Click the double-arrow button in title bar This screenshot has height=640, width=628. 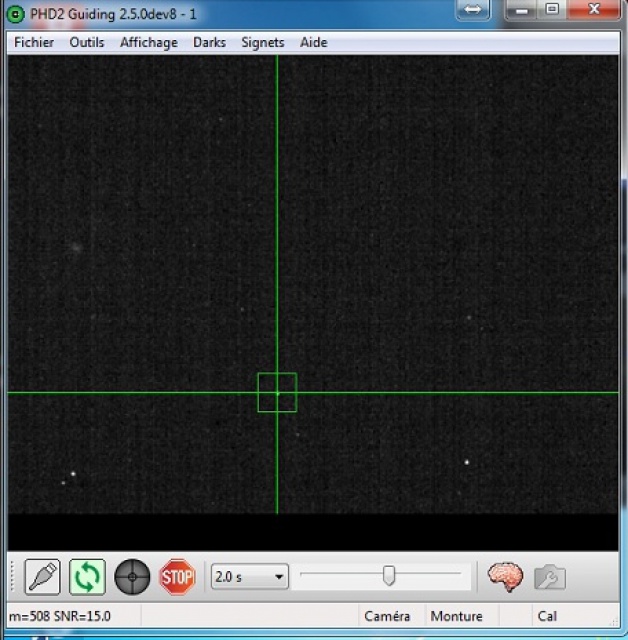click(x=473, y=10)
